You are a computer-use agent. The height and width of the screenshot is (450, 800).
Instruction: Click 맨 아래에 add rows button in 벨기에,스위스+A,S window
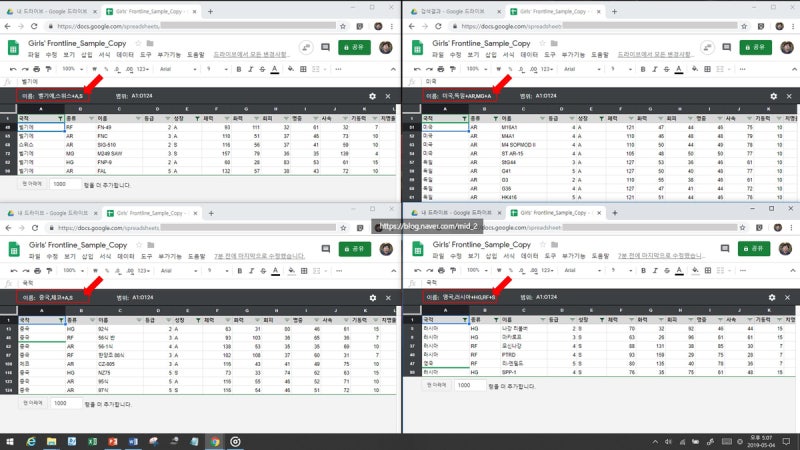pyautogui.click(x=33, y=184)
